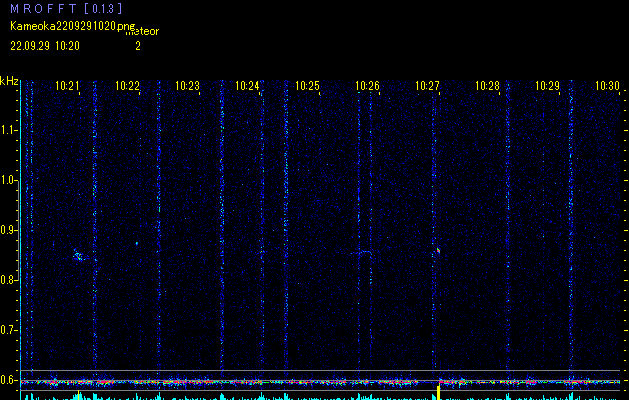Viewport: 629px width, 400px height.
Task: Click the meteor count value 2
Action: coord(138,46)
